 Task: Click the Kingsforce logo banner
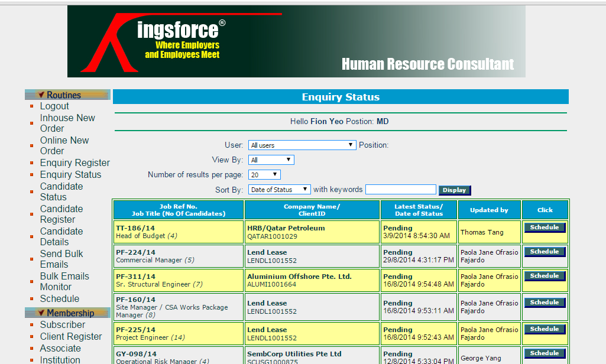click(296, 41)
